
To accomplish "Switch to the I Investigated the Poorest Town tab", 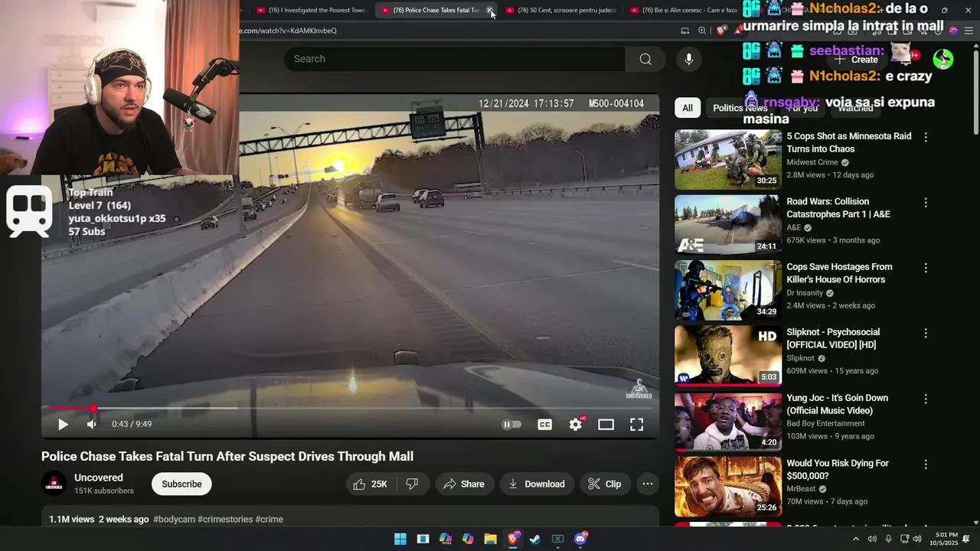I will (311, 10).
